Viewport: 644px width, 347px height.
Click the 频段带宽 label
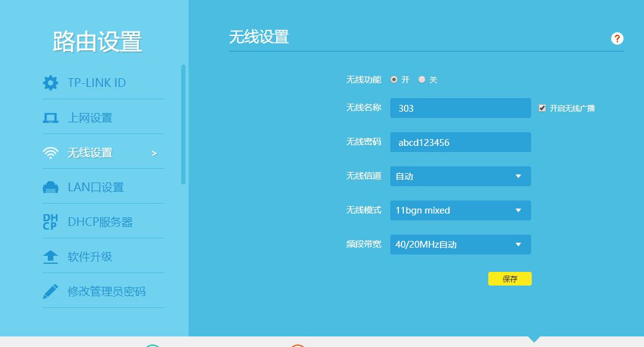(x=364, y=244)
